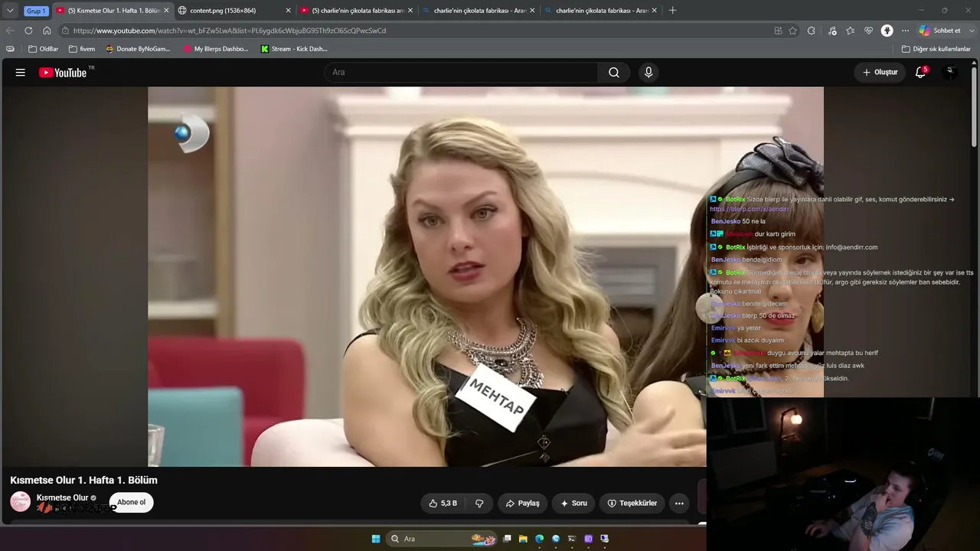The image size is (980, 551).
Task: Open File Explorer from taskbar
Action: tap(523, 539)
